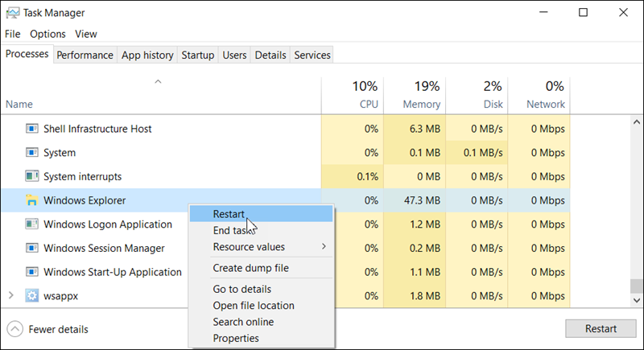This screenshot has width=644, height=350.
Task: Select the wsappx row name
Action: pyautogui.click(x=61, y=296)
